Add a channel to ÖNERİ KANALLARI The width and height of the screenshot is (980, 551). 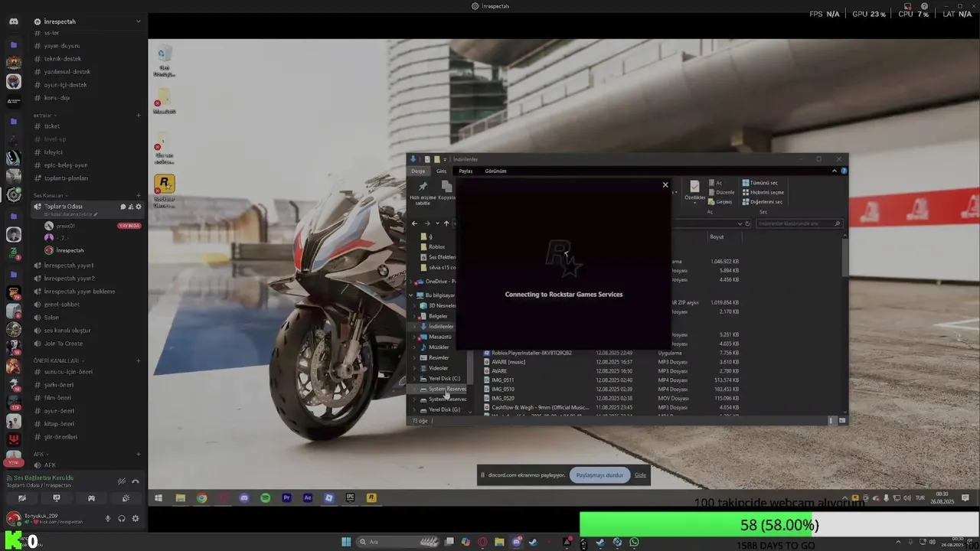pos(139,360)
